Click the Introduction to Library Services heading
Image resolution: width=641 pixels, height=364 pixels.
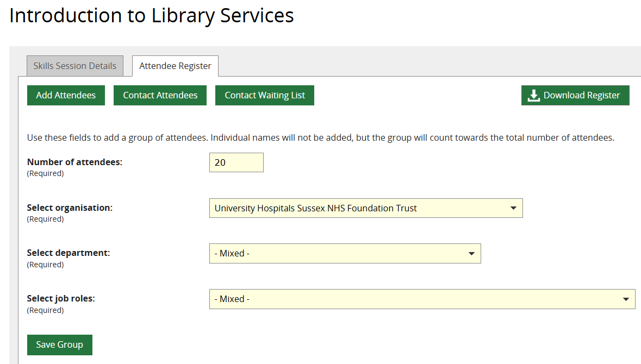152,16
